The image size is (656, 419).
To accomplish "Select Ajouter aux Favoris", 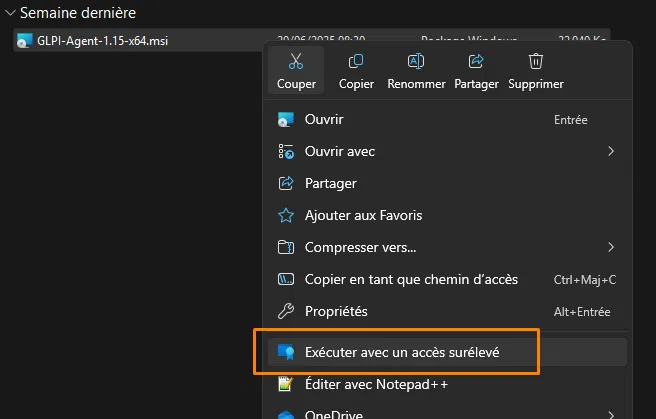I will (x=447, y=215).
